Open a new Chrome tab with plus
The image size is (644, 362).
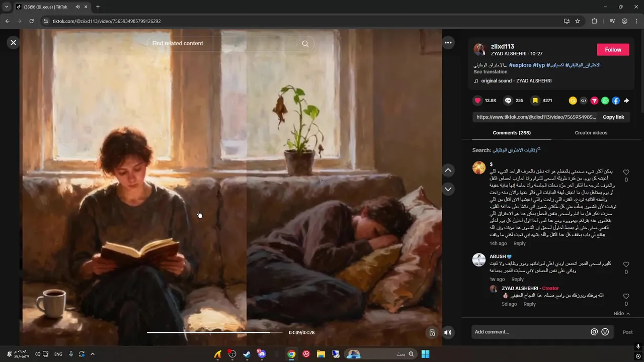(x=98, y=7)
